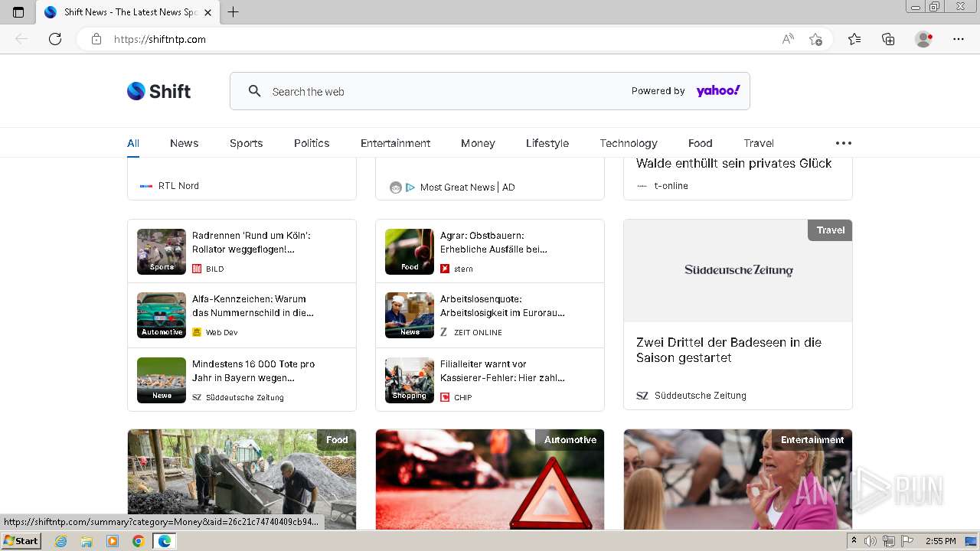Open the Arbeitslosenquote article
The image size is (980, 551).
coord(502,306)
